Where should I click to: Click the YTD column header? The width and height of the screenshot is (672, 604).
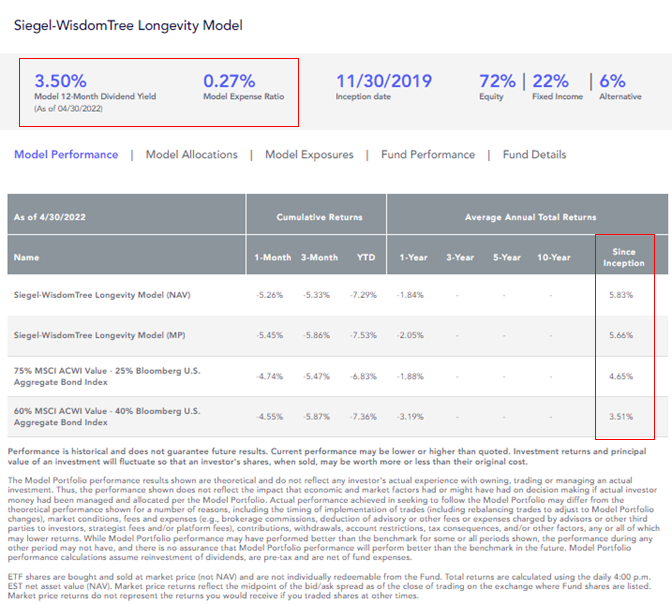click(x=366, y=257)
